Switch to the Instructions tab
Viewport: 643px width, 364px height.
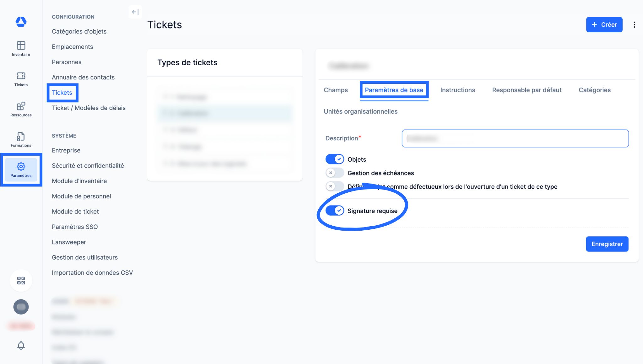(457, 90)
